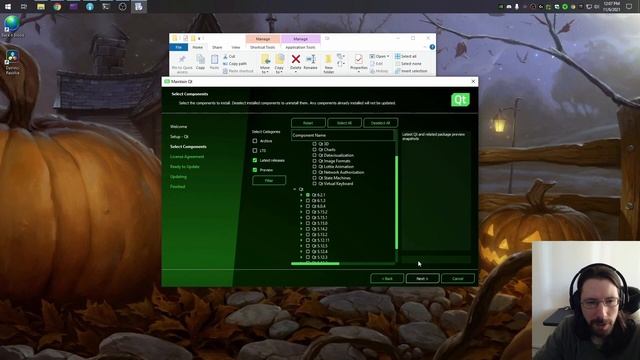This screenshot has height=360, width=640.
Task: Open the Shortcut Tools tab
Action: click(x=263, y=47)
